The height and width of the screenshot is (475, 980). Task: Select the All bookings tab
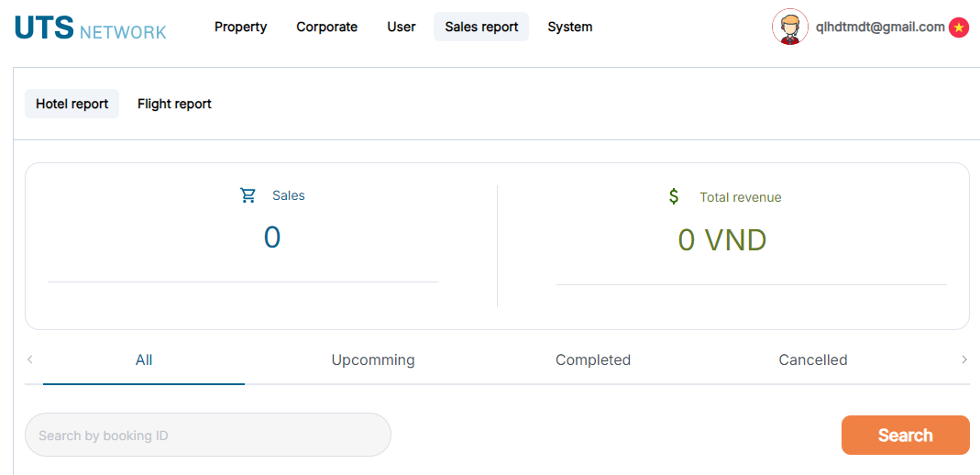pyautogui.click(x=144, y=360)
